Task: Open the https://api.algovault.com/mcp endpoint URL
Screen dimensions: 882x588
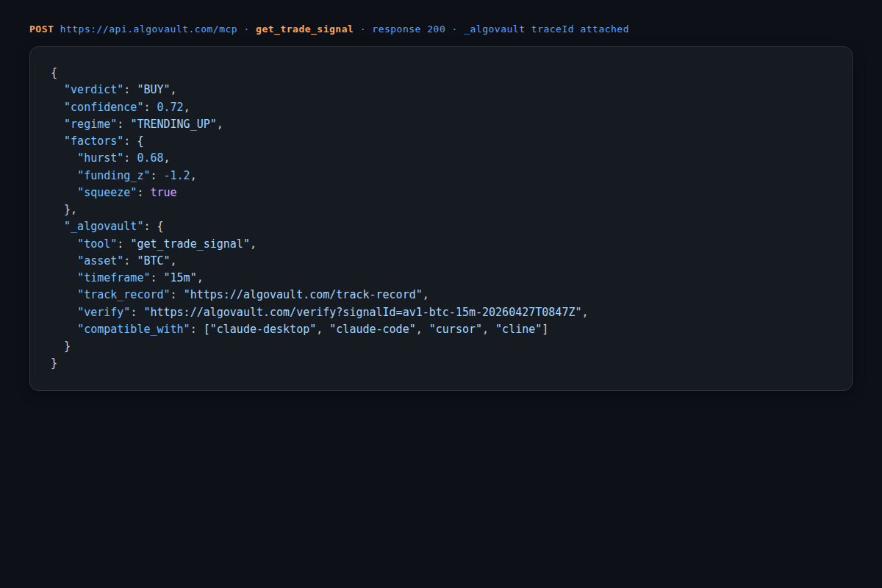Action: (149, 29)
